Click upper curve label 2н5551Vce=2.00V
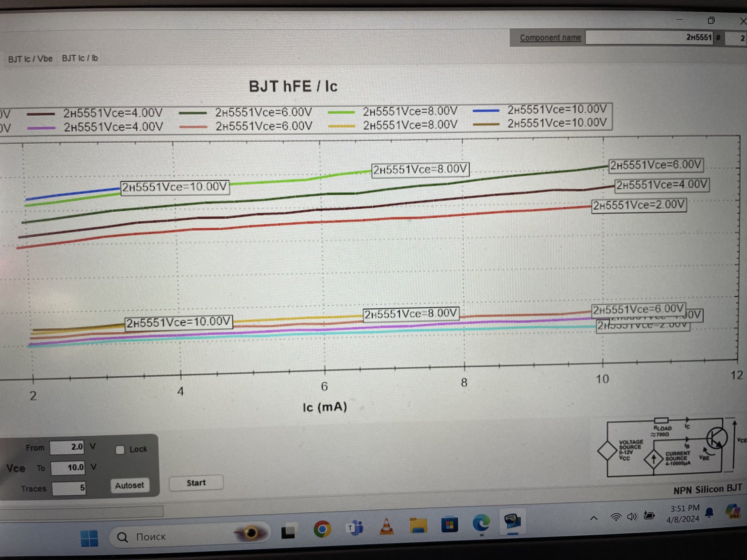 [639, 205]
